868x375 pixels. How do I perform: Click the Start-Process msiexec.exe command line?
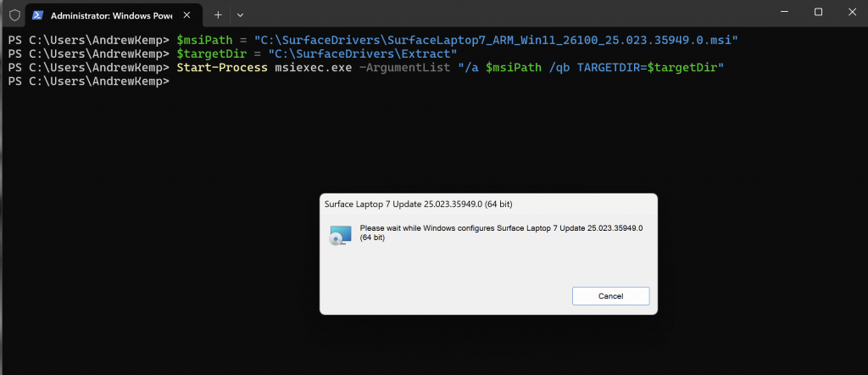[x=366, y=68]
